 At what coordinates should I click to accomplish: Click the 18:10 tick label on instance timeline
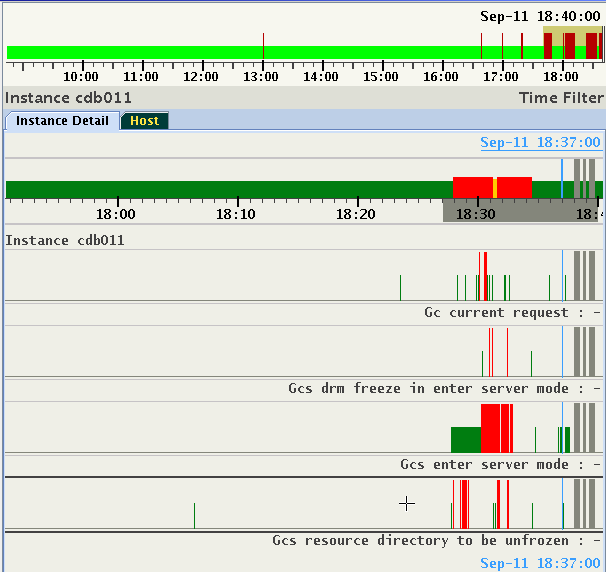click(x=236, y=214)
